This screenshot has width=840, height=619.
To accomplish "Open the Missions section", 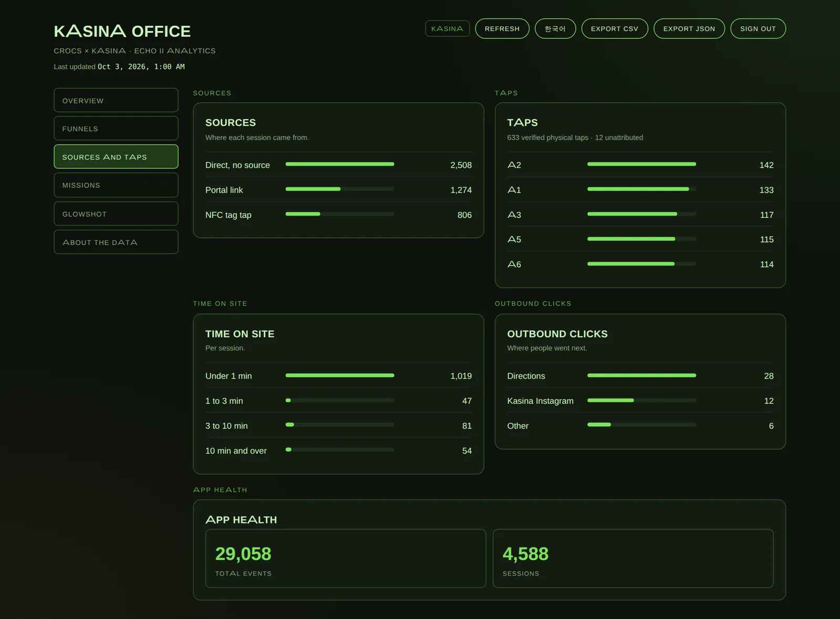I will tap(116, 185).
